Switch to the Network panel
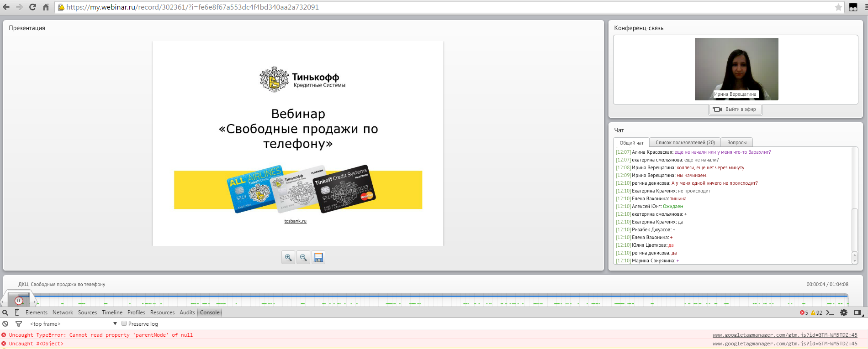The height and width of the screenshot is (349, 868). [x=63, y=313]
